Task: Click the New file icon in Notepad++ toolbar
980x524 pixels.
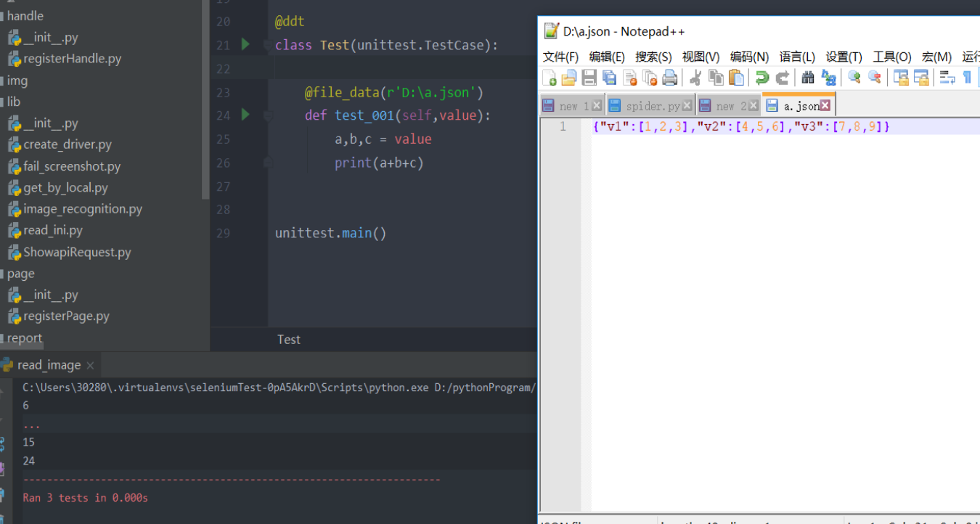Action: (550, 78)
